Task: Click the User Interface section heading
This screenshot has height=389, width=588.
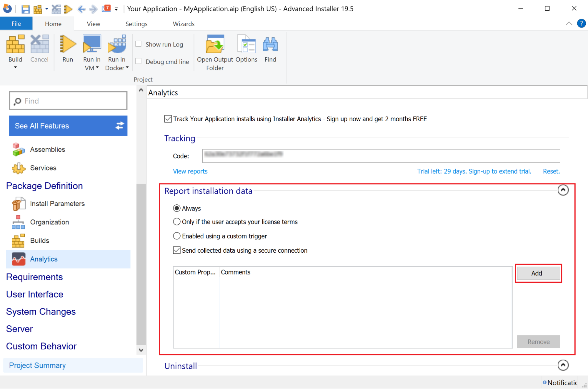Action: tap(35, 294)
